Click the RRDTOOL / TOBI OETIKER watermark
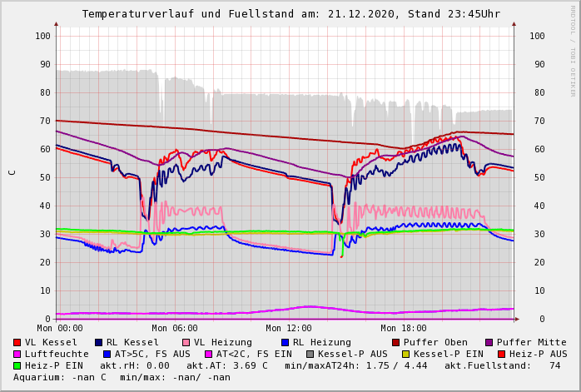The width and height of the screenshot is (581, 392). click(573, 50)
